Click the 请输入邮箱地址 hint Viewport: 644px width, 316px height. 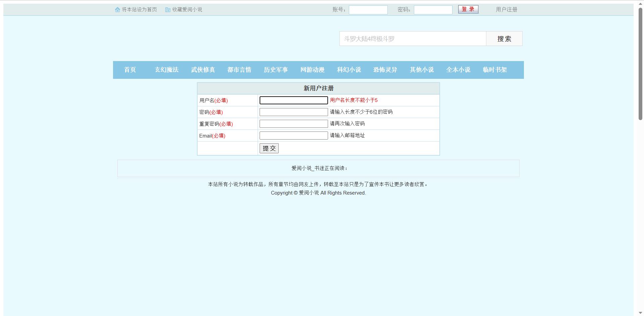point(347,136)
